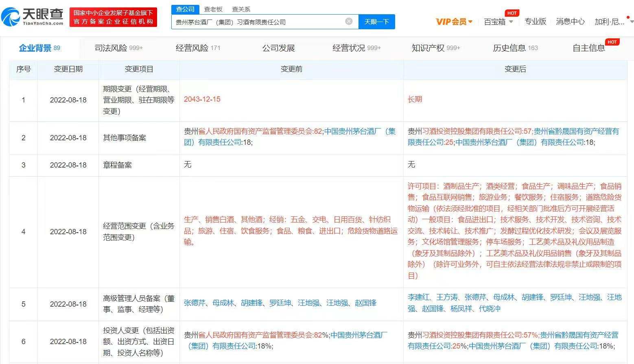Click the HOT badge above 百宝箱

point(512,13)
